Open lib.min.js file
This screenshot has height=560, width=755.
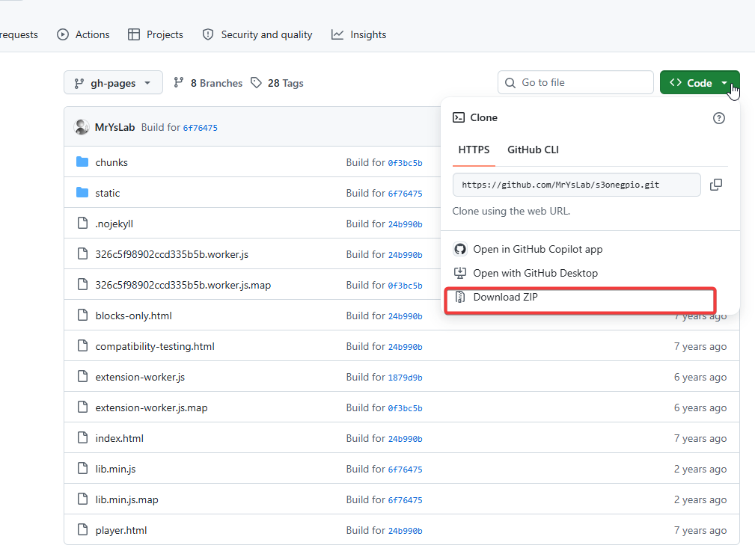coord(115,469)
